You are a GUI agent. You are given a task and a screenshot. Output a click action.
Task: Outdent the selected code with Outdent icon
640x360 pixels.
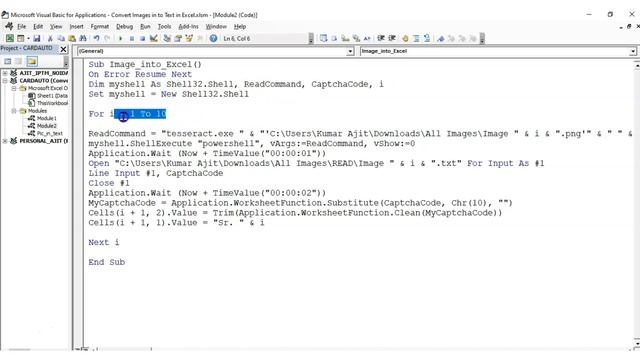392,38
